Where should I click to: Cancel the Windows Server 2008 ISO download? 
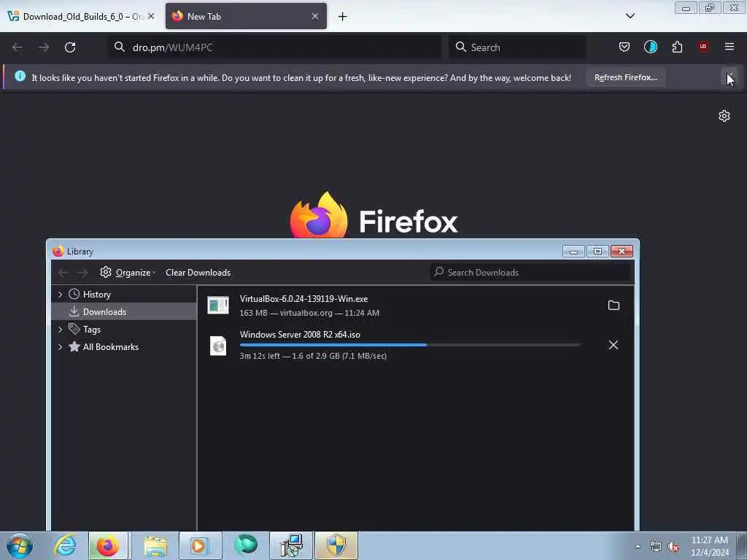pyautogui.click(x=613, y=345)
